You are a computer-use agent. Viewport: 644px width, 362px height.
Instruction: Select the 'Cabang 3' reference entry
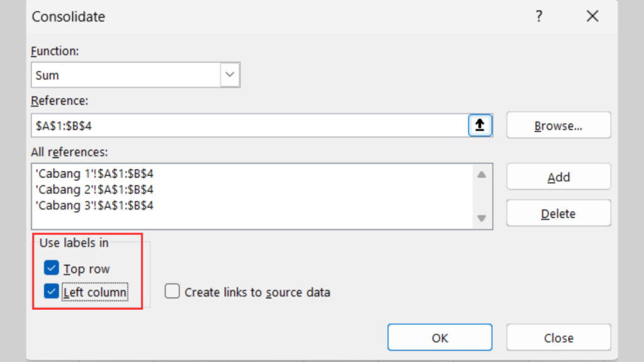coord(94,205)
